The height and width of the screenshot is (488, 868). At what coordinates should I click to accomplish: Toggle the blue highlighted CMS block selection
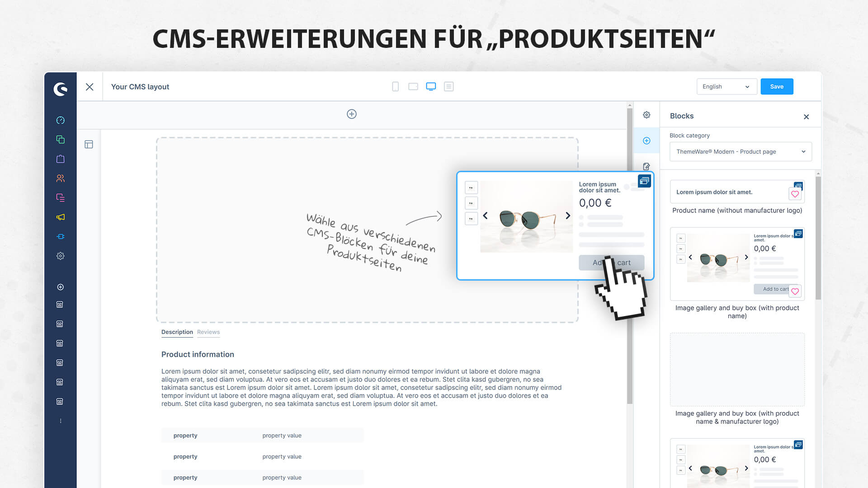(x=643, y=181)
